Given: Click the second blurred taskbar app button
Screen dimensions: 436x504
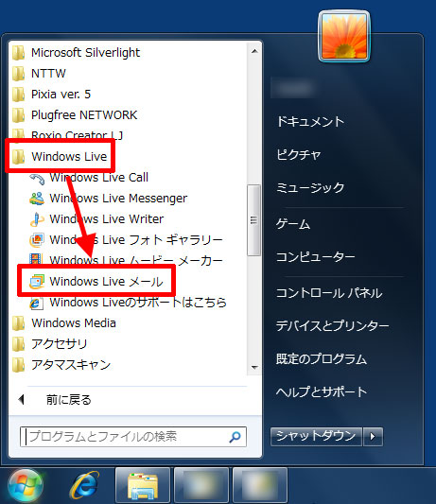Looking at the screenshot, I should pos(260,485).
